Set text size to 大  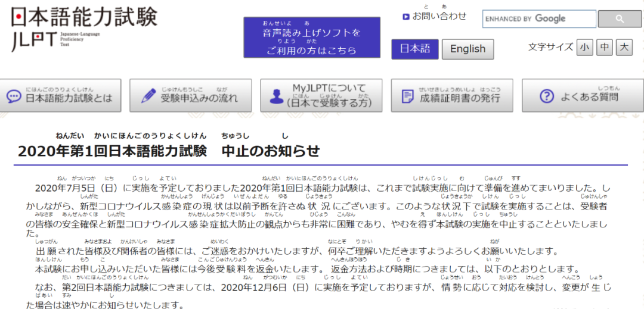[624, 47]
